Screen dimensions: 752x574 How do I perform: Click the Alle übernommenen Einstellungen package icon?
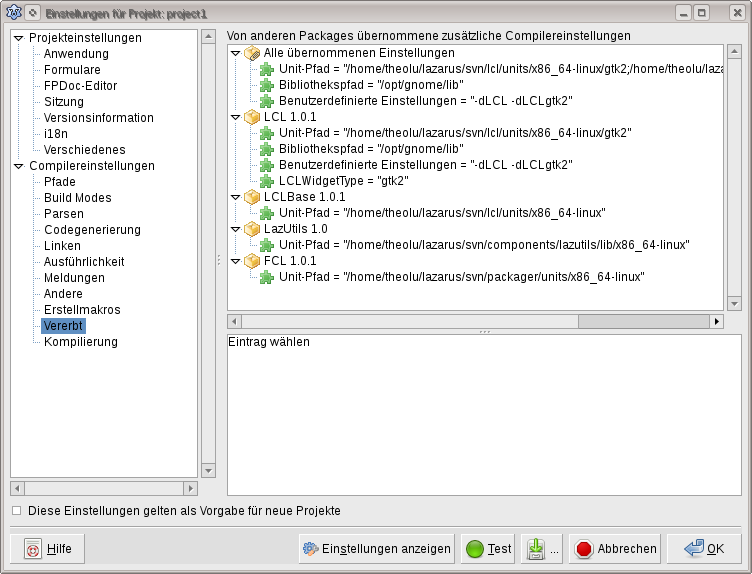(x=252, y=53)
